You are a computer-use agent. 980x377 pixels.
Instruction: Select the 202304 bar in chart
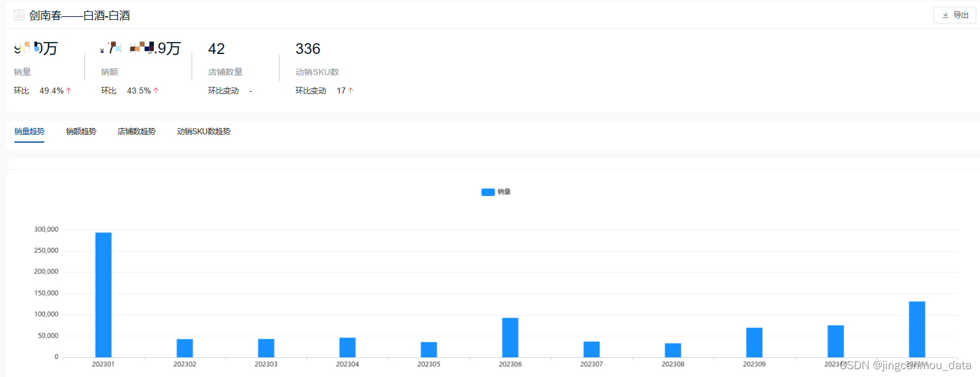pyautogui.click(x=348, y=348)
